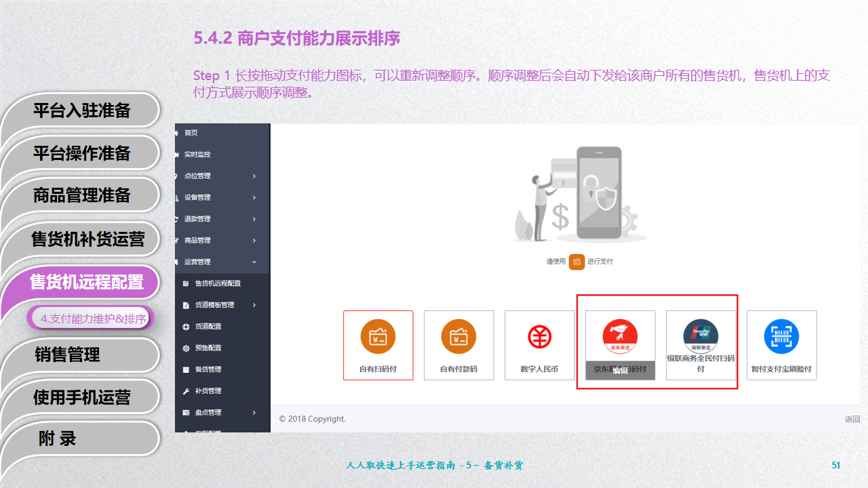The height and width of the screenshot is (488, 868).
Task: Open 备货管理 submenu item
Action: coord(208,369)
